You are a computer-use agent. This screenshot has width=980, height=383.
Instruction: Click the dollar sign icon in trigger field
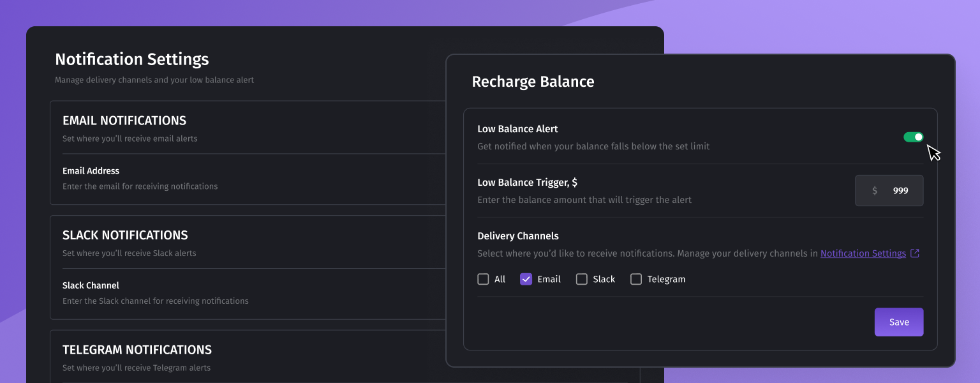pyautogui.click(x=875, y=191)
